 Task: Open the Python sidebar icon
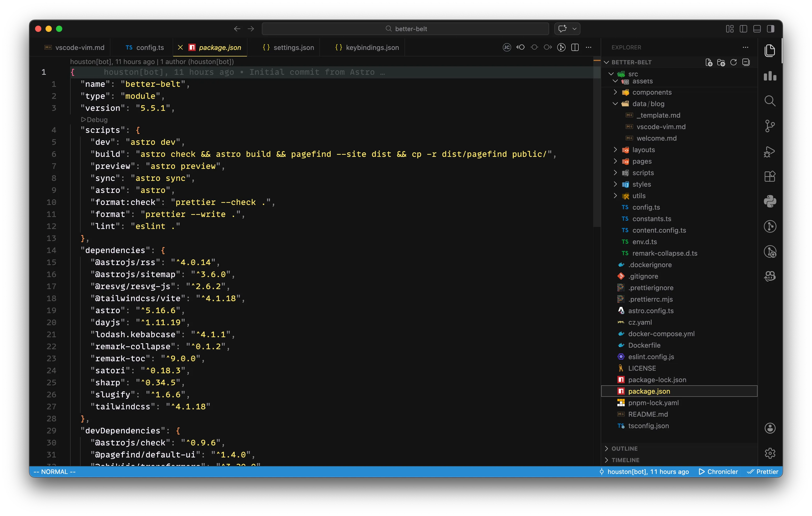point(770,201)
